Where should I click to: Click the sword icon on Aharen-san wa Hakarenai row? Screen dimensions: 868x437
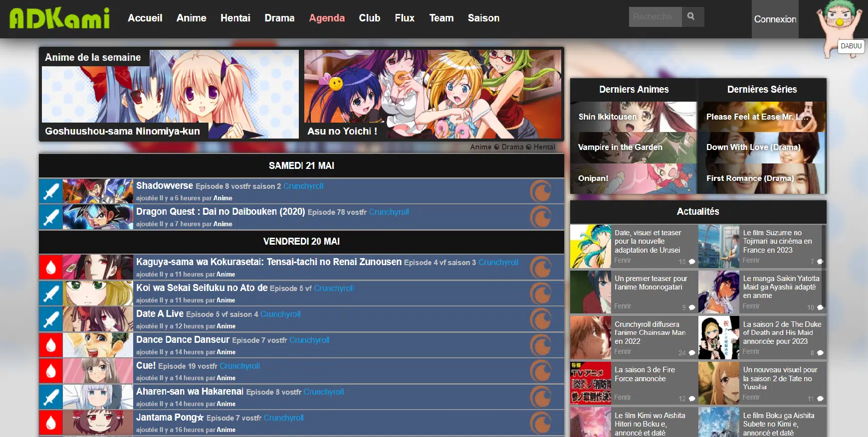[51, 397]
